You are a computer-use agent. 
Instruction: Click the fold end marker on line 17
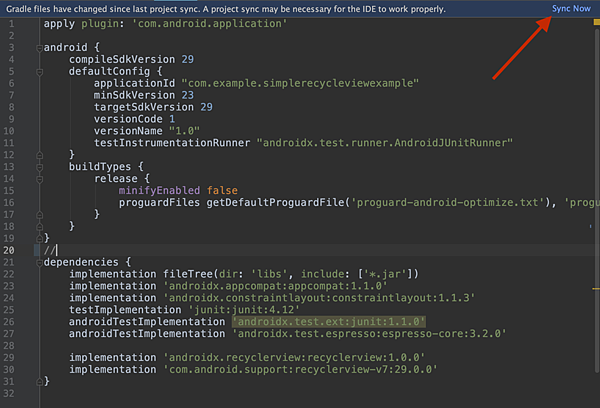(39, 215)
